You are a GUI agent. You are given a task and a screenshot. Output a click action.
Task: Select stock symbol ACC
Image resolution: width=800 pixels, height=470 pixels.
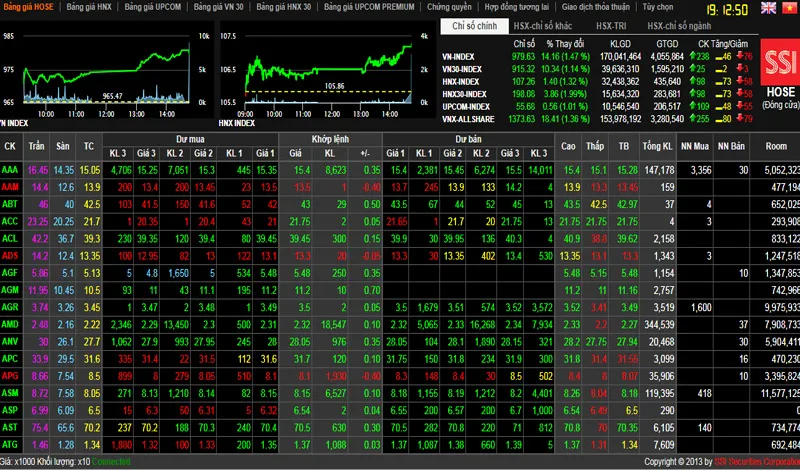[x=10, y=221]
